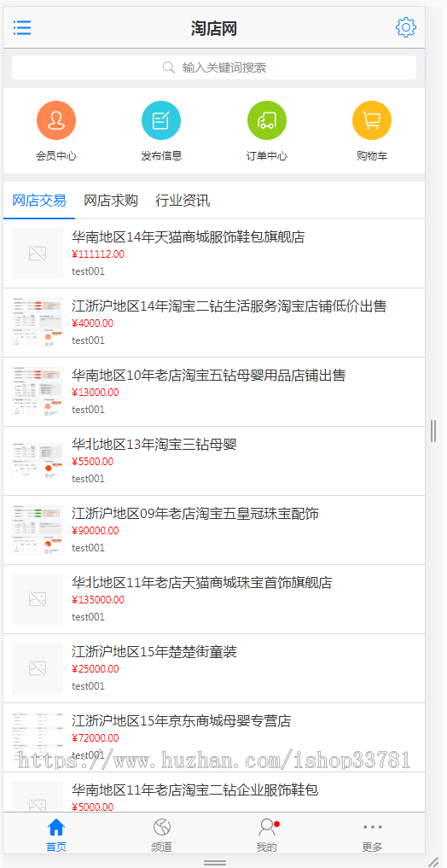Screen dimensions: 447x868
Task: Open 订单中心 green truck icon
Action: pos(267,120)
